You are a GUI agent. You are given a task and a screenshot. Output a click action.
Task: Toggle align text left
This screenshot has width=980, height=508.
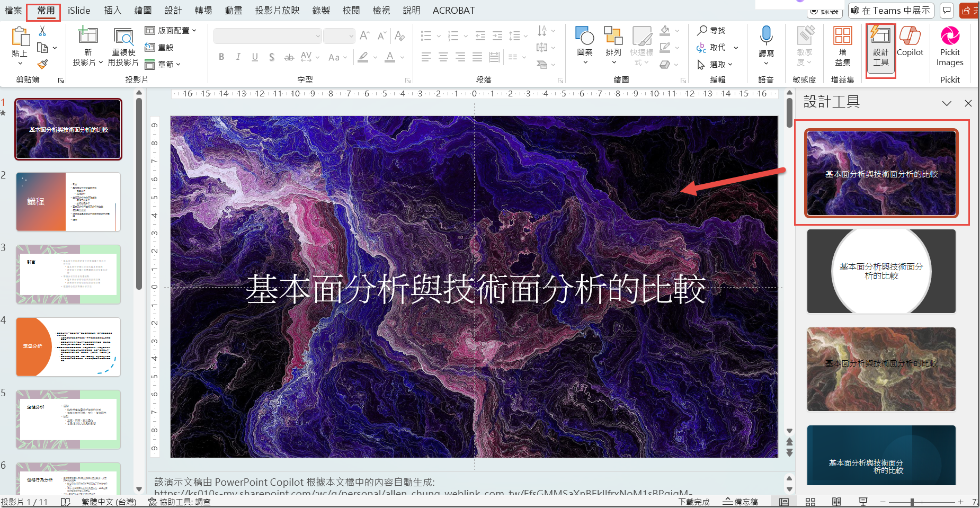click(x=426, y=57)
